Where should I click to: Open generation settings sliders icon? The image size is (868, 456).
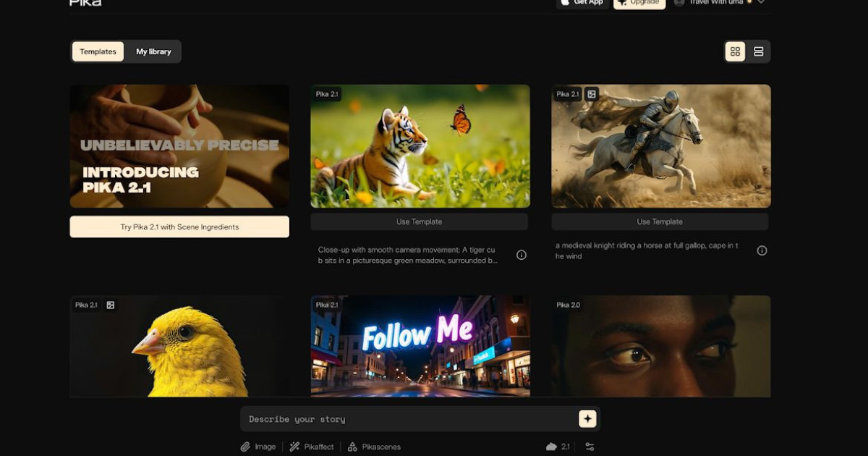coord(590,447)
